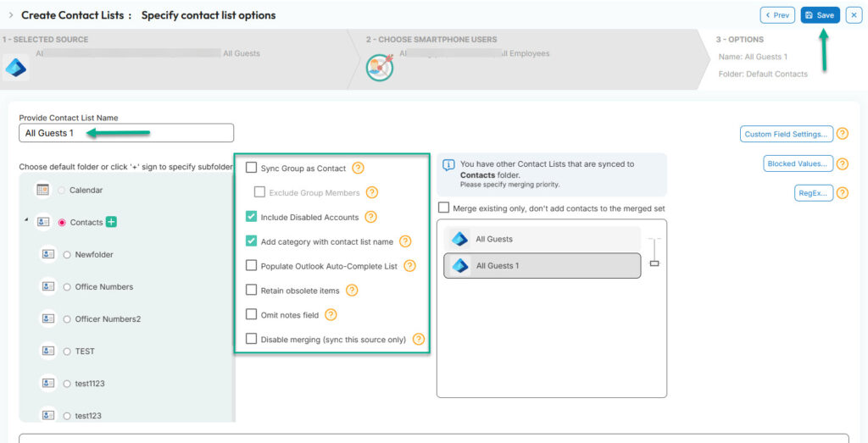This screenshot has width=868, height=443.
Task: Select All Guests in merge priority list
Action: coord(542,239)
